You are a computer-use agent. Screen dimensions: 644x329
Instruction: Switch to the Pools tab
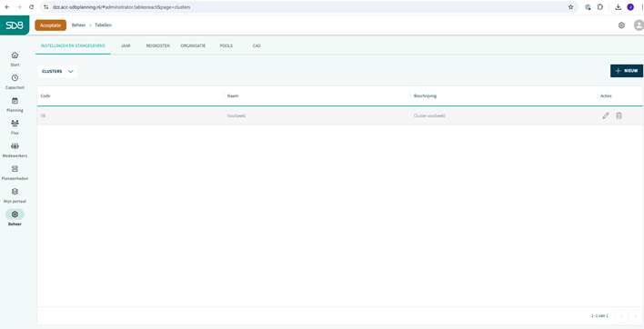coord(226,46)
